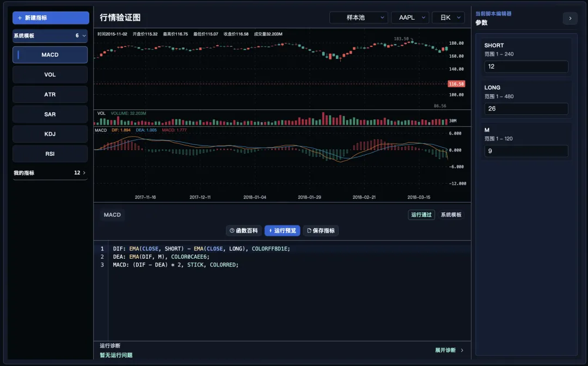Click the 2018-02-21 date axis label
Screen dimensions: 588x366
364,197
